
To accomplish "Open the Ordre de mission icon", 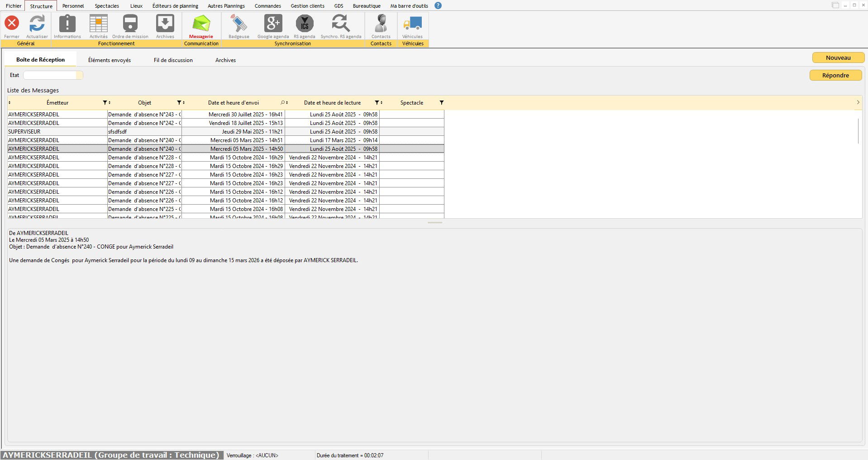I will pos(130,23).
